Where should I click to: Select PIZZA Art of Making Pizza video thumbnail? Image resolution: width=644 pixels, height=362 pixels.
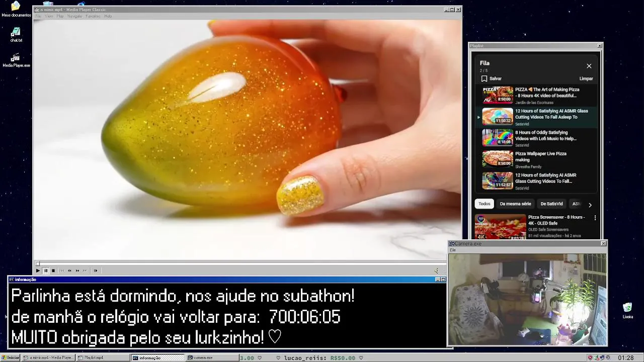498,95
